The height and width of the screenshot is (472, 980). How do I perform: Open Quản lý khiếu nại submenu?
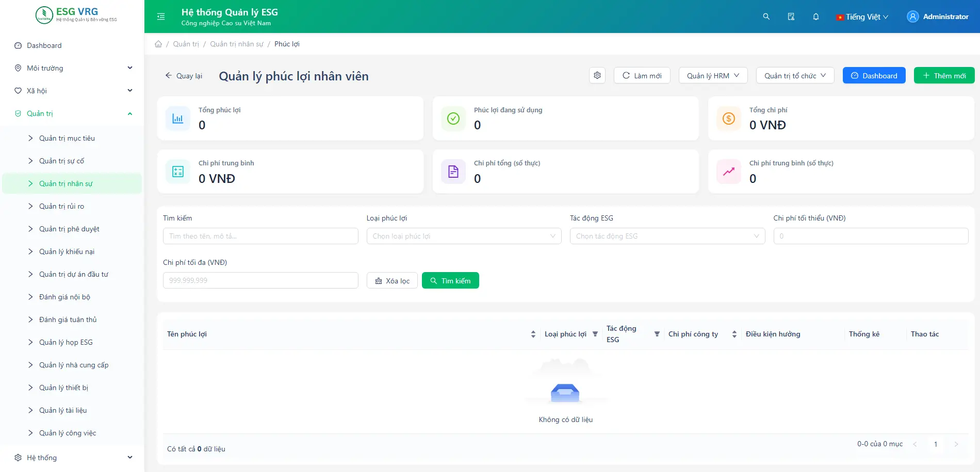tap(72, 251)
